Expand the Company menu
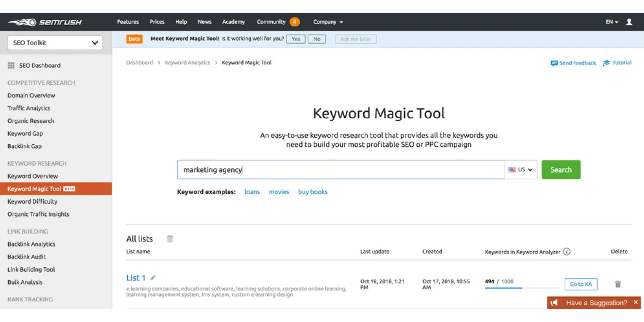The width and height of the screenshot is (644, 322). (x=328, y=22)
